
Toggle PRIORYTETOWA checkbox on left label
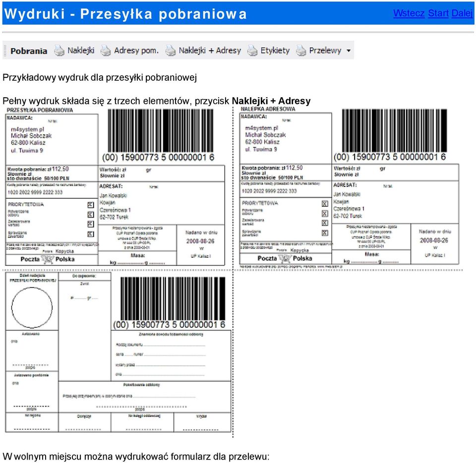(x=90, y=205)
